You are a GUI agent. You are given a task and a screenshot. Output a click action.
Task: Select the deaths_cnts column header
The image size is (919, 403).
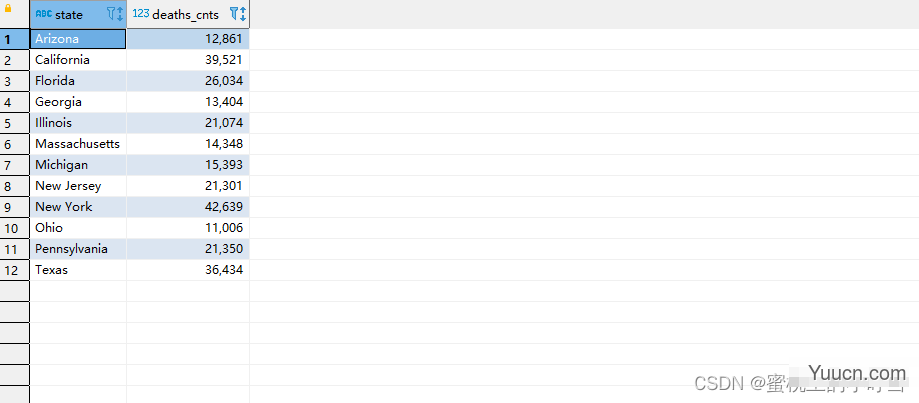[x=188, y=14]
